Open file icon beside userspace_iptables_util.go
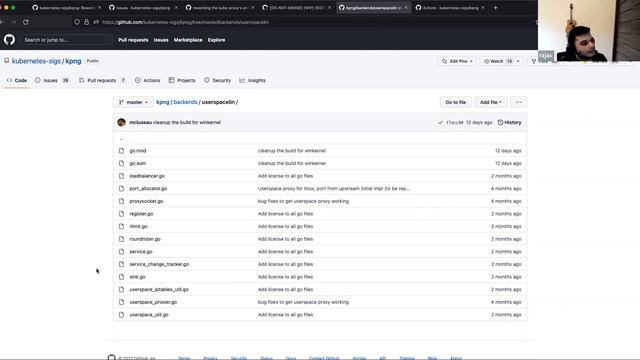Screen dimensions: 640x360 click(121, 289)
